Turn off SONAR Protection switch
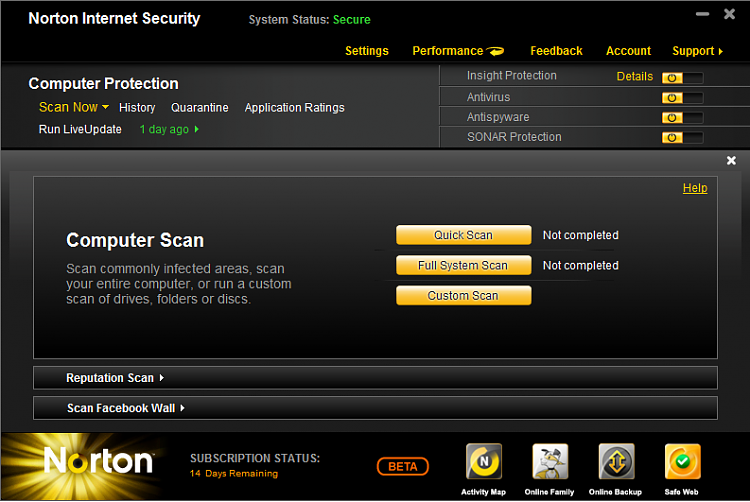750x502 pixels. 683,138
